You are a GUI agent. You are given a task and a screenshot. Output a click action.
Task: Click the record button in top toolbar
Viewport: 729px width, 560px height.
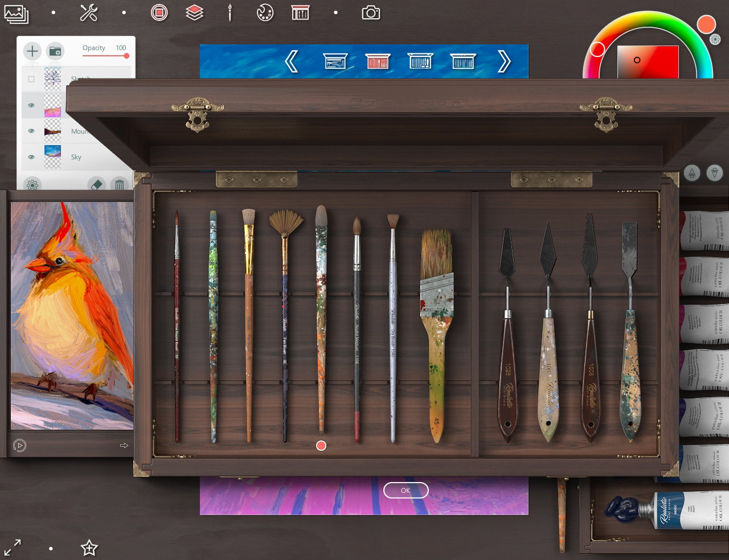click(x=159, y=13)
